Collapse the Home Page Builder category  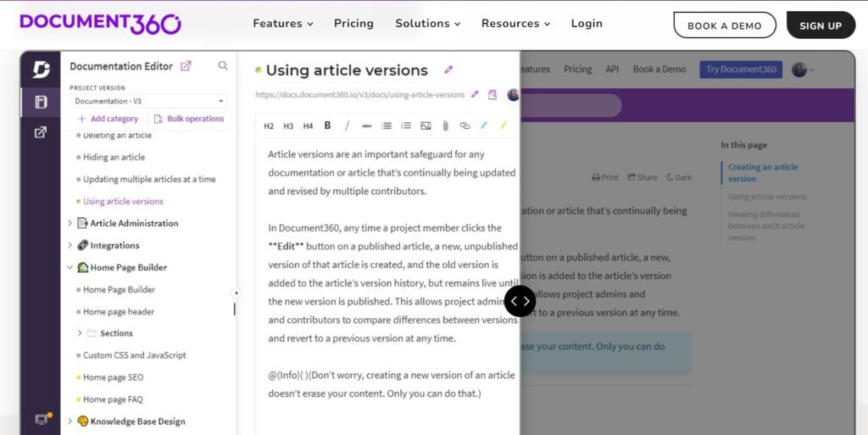(70, 267)
